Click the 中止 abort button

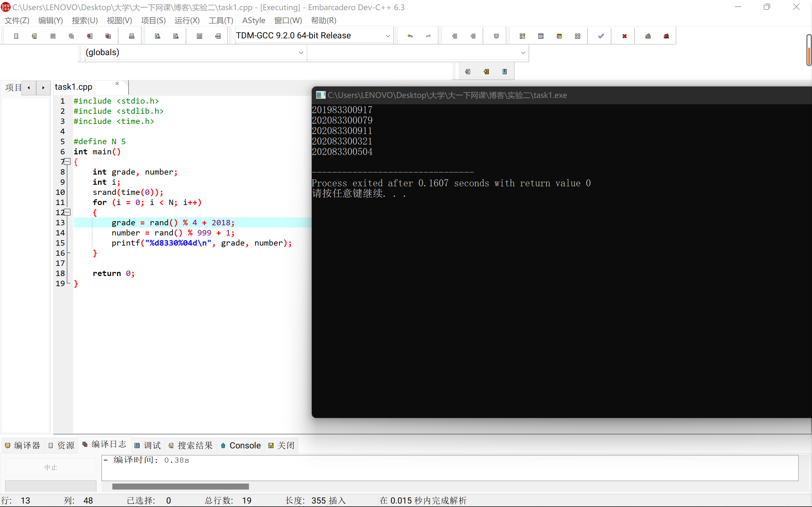51,467
